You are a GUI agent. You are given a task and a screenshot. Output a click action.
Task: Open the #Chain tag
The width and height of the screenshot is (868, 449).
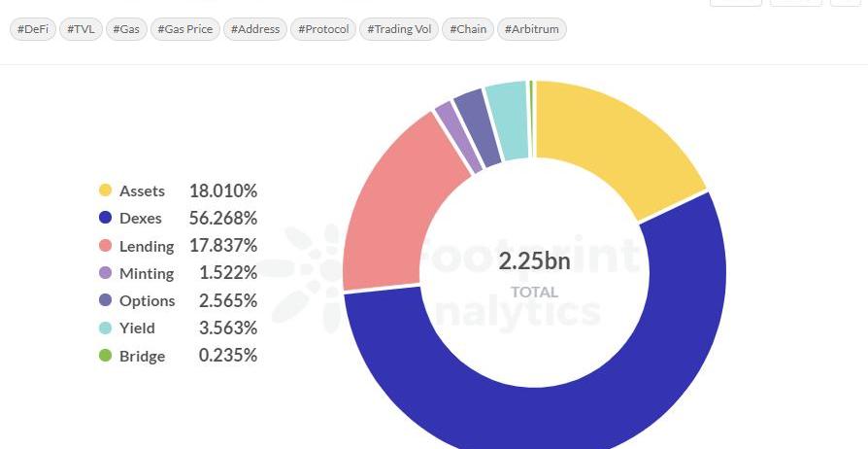click(468, 29)
